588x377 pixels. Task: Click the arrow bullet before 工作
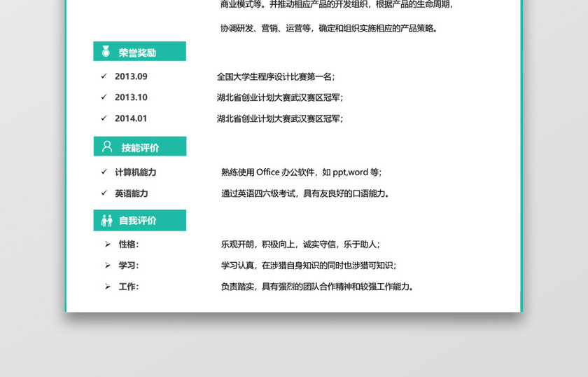(108, 287)
